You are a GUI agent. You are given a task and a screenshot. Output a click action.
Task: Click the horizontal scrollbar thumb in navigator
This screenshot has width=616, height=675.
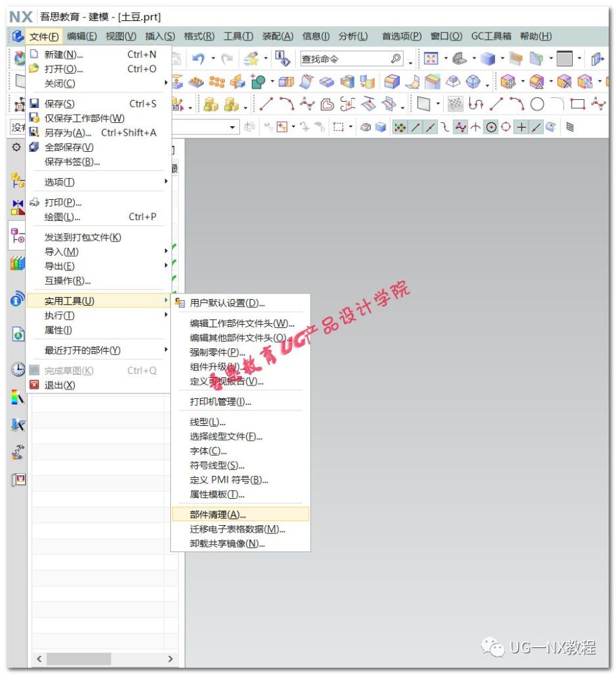79,659
